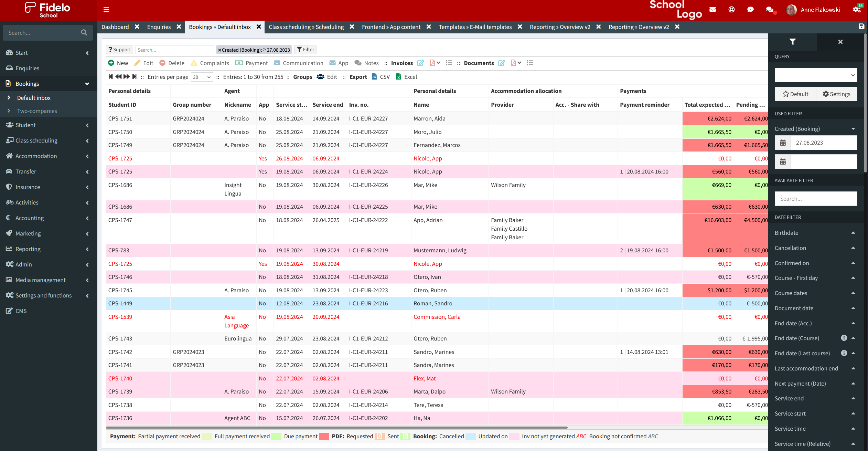This screenshot has width=868, height=451.
Task: Open the envelope mail icon in header
Action: point(712,10)
